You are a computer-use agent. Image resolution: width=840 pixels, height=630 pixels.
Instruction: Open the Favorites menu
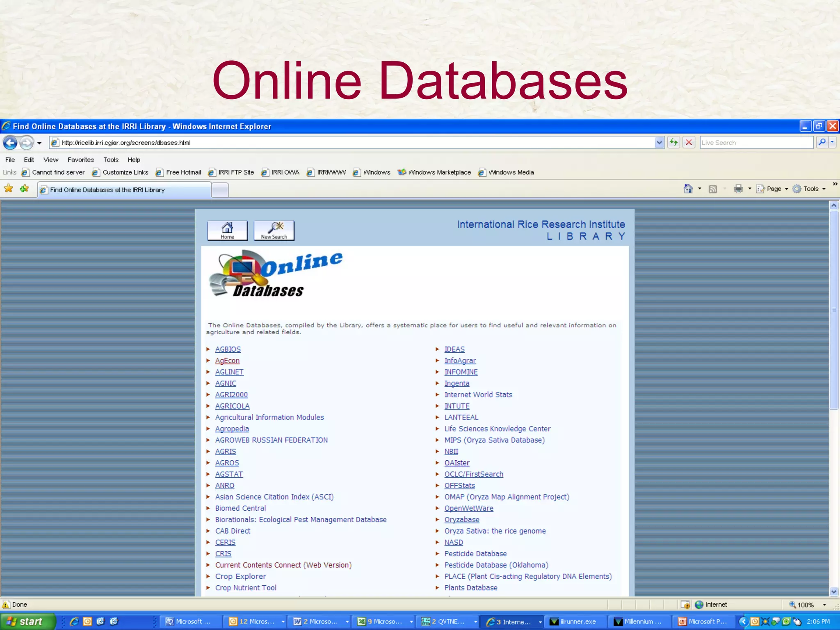tap(81, 160)
